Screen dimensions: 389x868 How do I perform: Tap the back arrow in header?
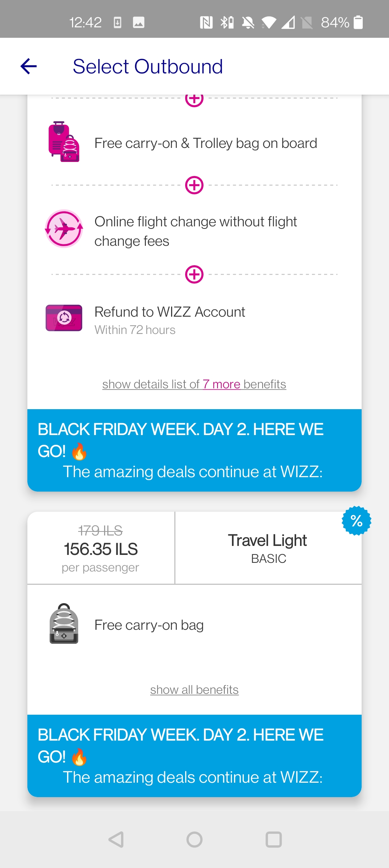click(x=29, y=66)
